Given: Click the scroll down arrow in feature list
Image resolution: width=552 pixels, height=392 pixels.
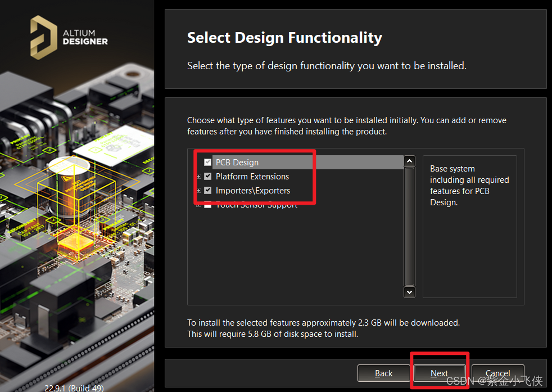Looking at the screenshot, I should (x=409, y=292).
